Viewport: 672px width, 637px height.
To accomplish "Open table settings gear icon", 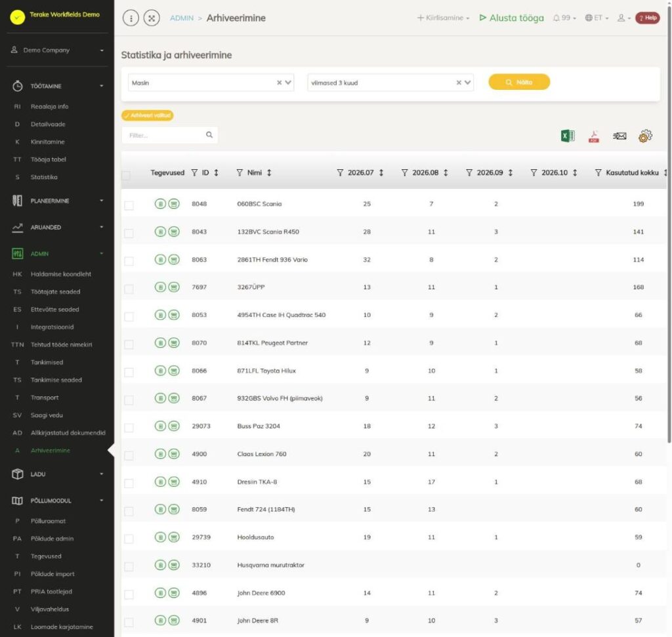I will pyautogui.click(x=645, y=136).
